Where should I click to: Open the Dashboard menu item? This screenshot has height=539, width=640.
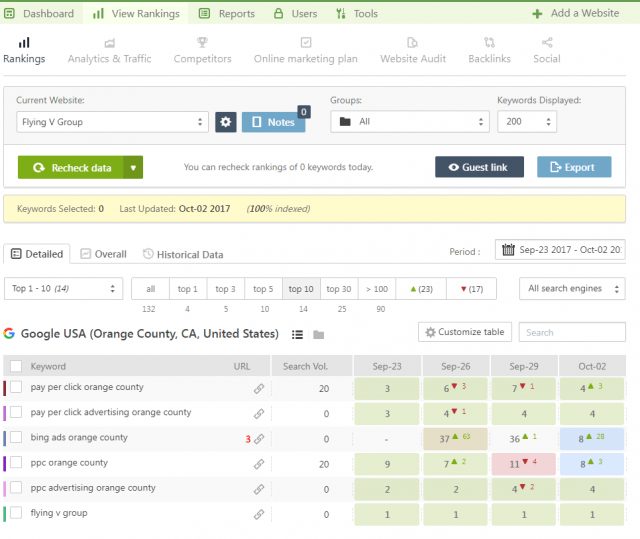[x=39, y=13]
